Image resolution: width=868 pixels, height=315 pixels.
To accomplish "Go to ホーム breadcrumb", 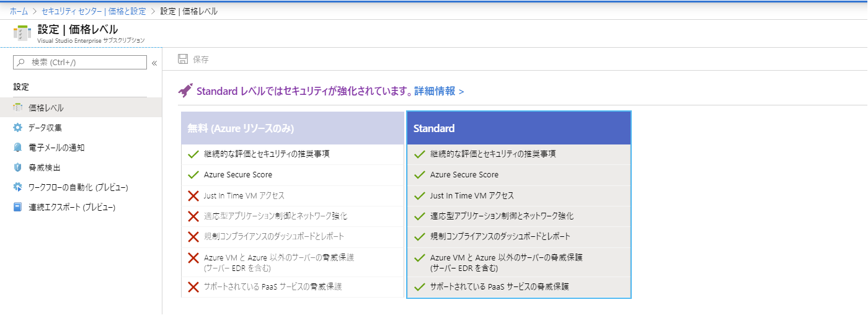I will 19,11.
